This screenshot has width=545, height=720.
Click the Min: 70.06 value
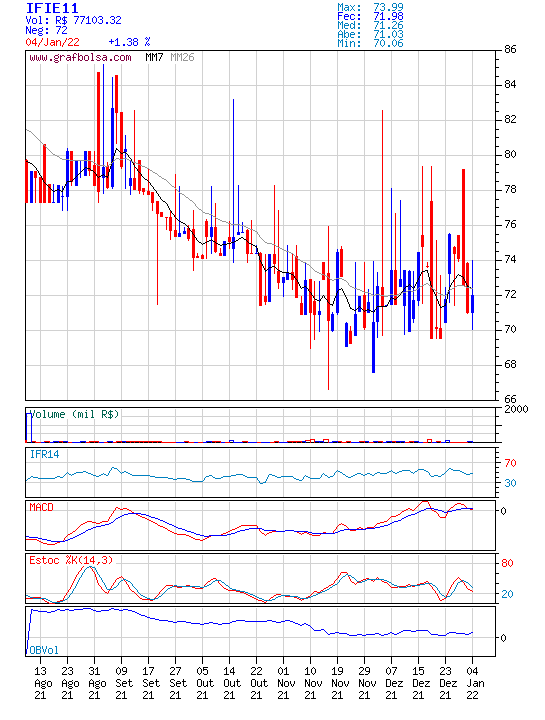click(370, 43)
